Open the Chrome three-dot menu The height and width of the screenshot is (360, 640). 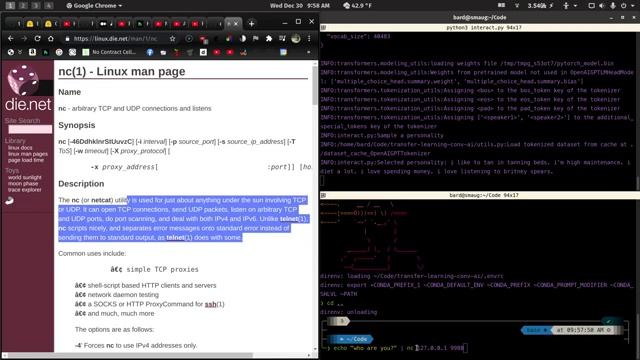(x=309, y=38)
